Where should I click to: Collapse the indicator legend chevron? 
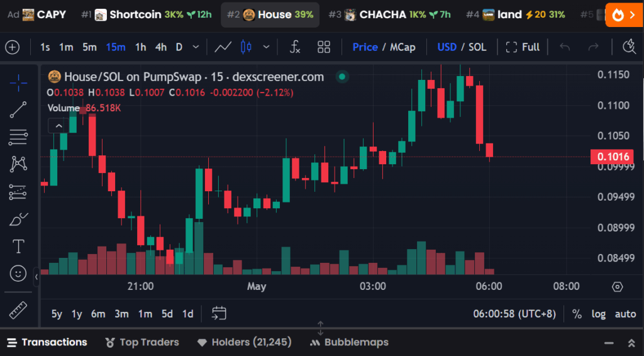click(58, 126)
